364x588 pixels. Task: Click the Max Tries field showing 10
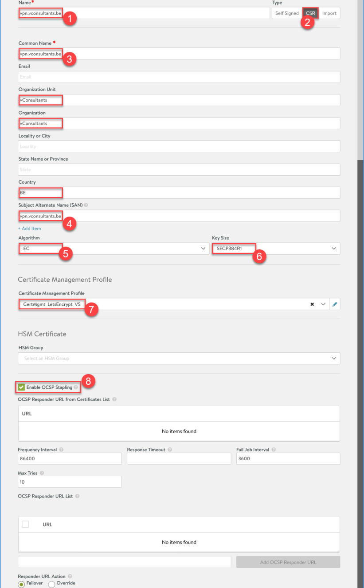[70, 481]
